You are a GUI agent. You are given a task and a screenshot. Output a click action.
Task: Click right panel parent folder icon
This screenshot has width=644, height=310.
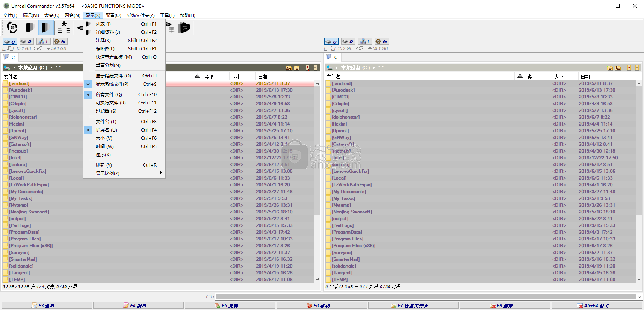pos(618,68)
